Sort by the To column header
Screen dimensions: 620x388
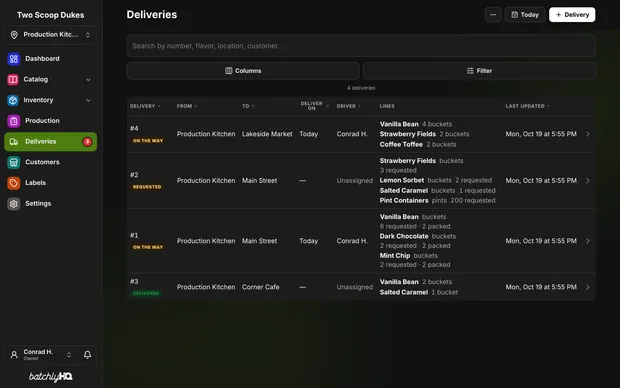(248, 106)
